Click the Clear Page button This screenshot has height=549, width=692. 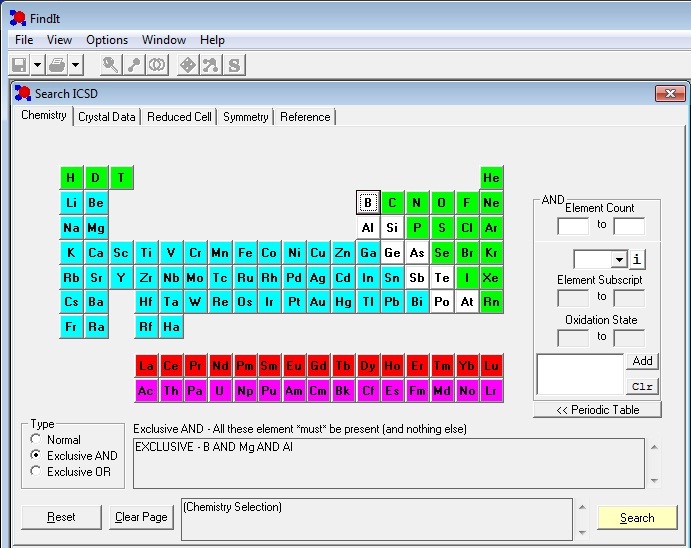[141, 517]
